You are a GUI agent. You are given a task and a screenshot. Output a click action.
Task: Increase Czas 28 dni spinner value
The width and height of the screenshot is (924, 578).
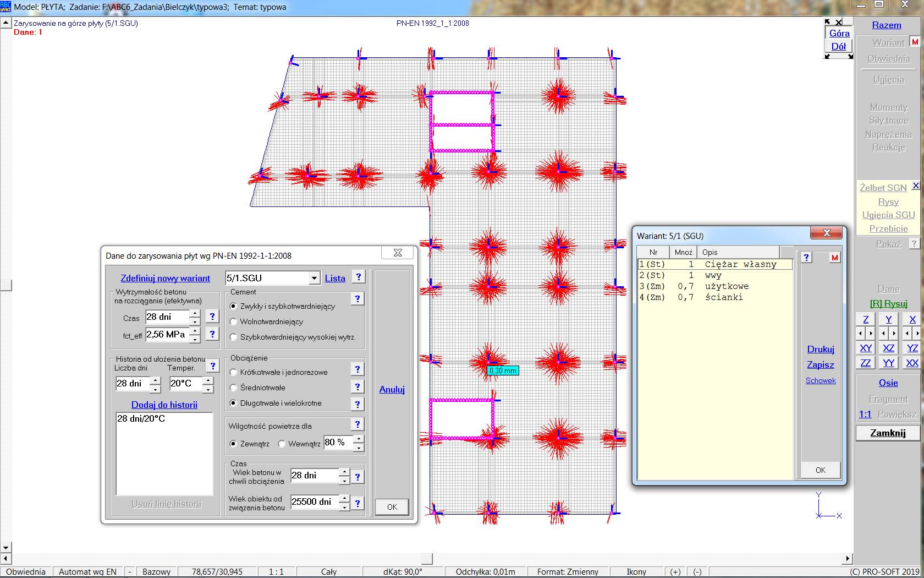(x=195, y=313)
